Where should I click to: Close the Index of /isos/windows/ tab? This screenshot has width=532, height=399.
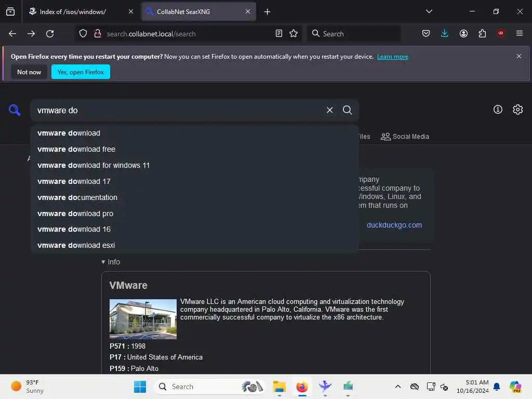click(131, 11)
